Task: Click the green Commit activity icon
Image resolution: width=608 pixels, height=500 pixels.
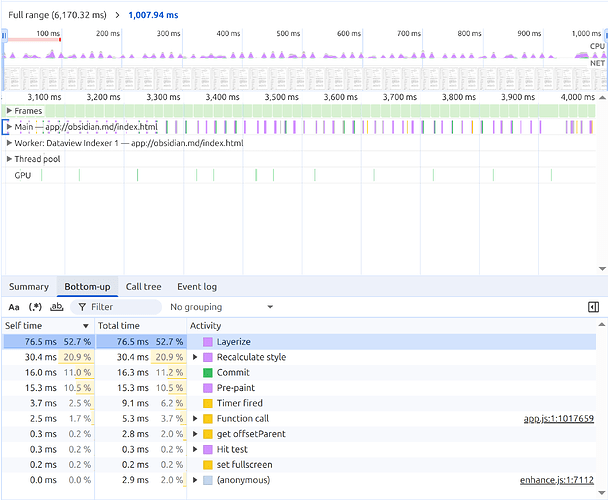Action: point(208,373)
